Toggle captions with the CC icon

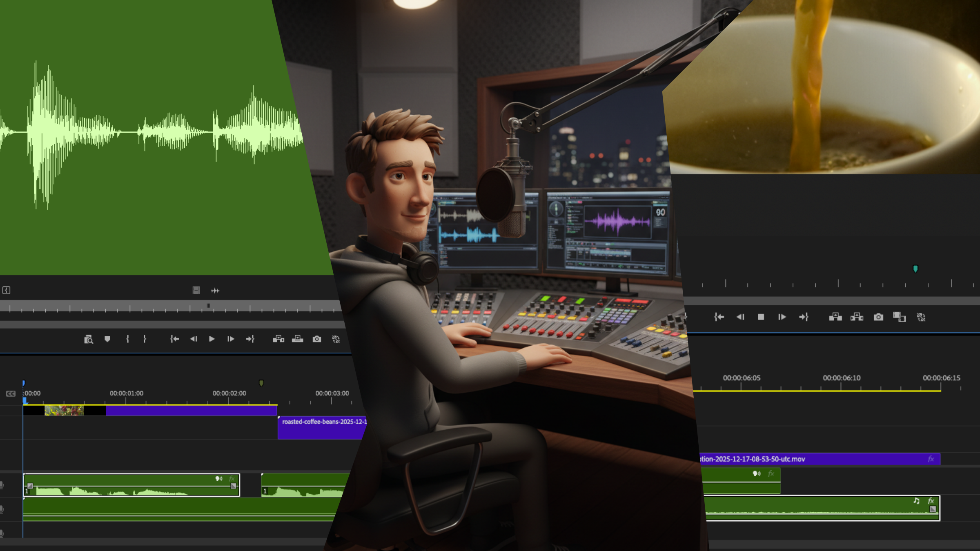pyautogui.click(x=11, y=393)
